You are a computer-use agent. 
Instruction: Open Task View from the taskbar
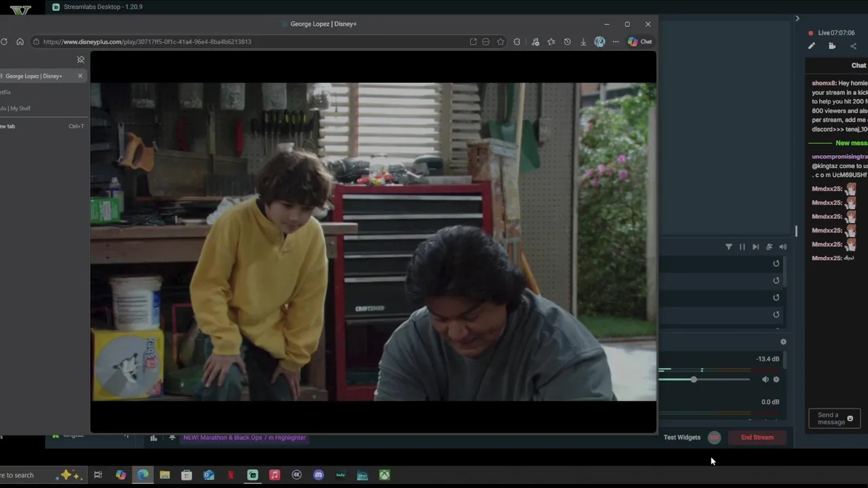(x=98, y=475)
